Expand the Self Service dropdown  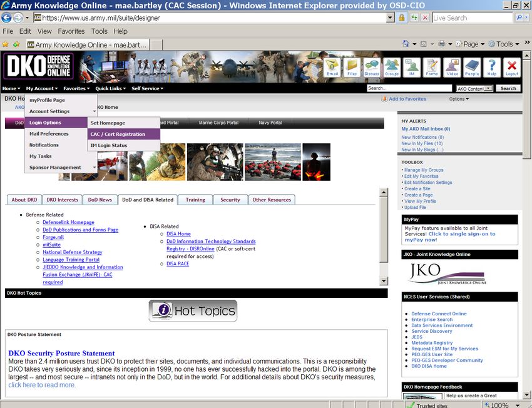[x=147, y=88]
